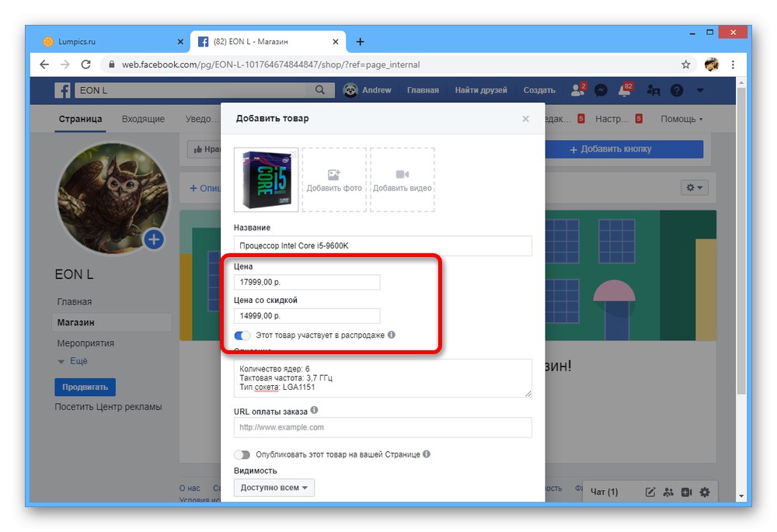Click Посетить Центр рекламы link

pyautogui.click(x=108, y=407)
